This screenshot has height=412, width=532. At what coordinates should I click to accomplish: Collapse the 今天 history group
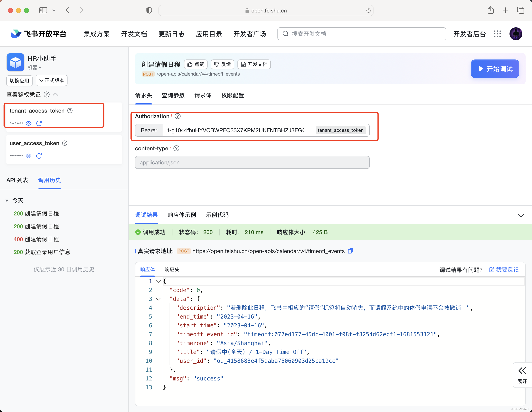(7, 201)
